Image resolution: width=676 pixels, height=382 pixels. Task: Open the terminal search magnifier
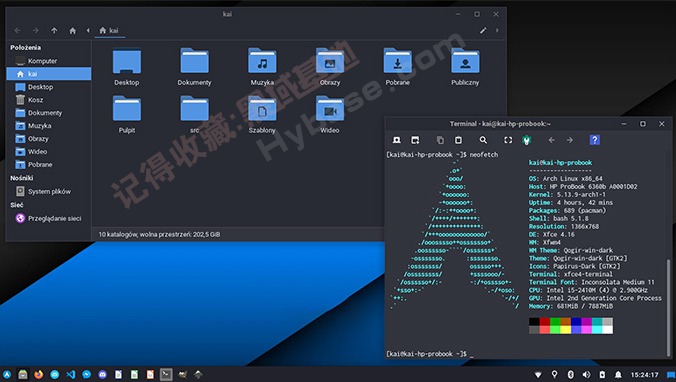(x=483, y=140)
